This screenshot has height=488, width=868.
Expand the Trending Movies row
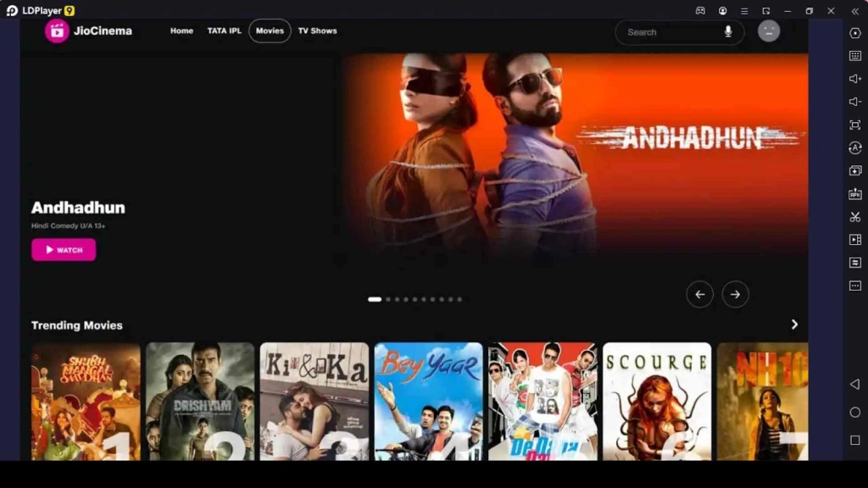[x=793, y=324]
